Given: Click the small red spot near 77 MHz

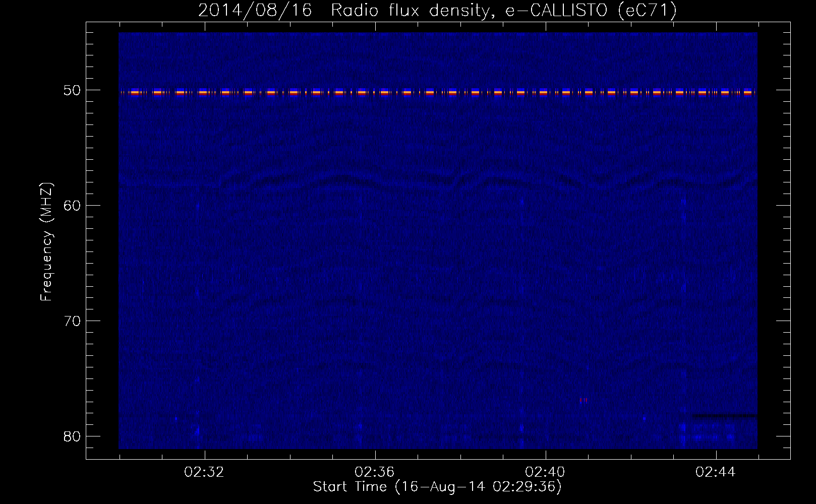Looking at the screenshot, I should (583, 400).
